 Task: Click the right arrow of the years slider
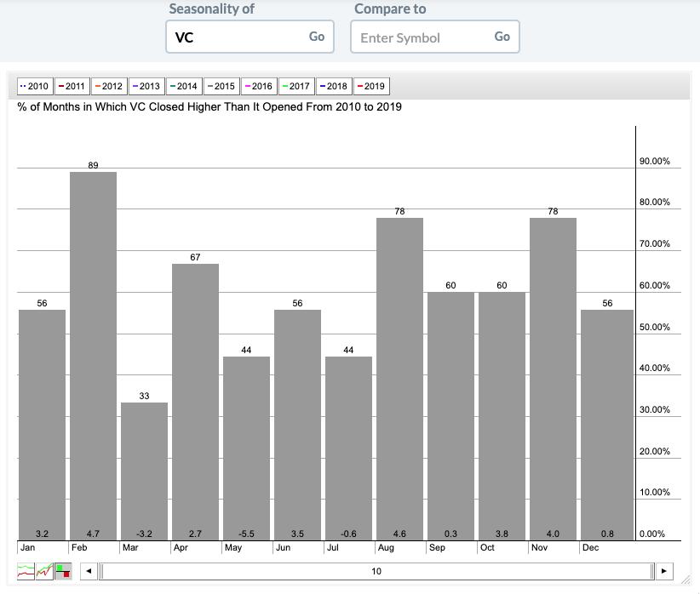click(x=664, y=571)
